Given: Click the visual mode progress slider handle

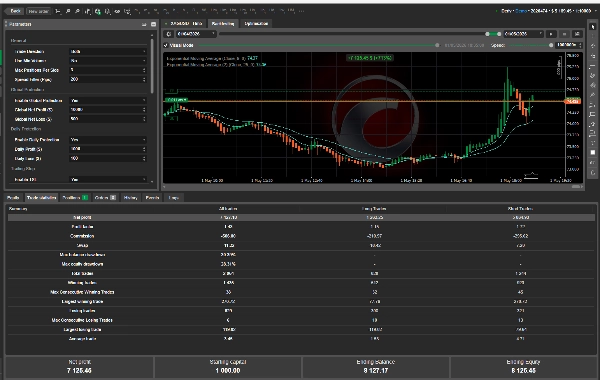Looking at the screenshot, I should coord(437,45).
